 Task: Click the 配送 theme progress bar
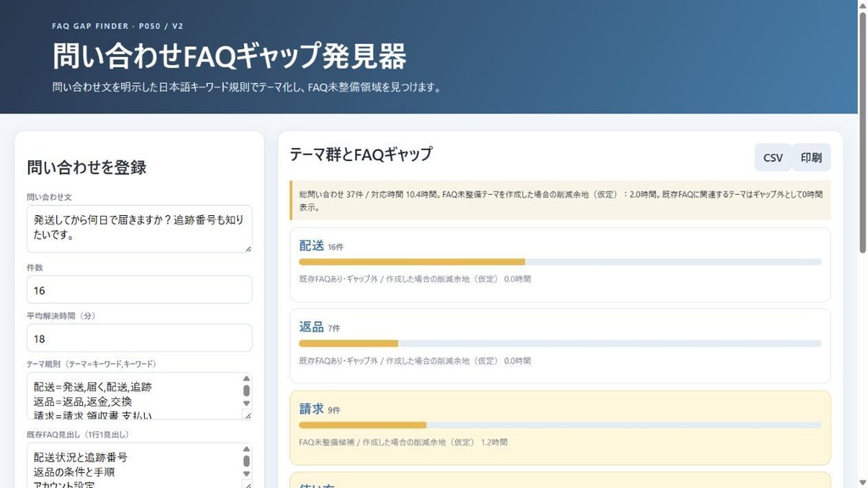(560, 262)
